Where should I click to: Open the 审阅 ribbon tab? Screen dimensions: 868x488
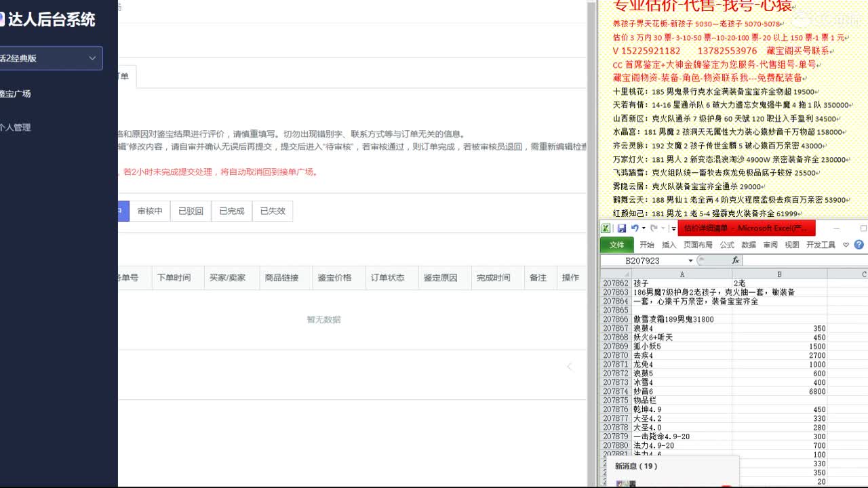click(770, 245)
